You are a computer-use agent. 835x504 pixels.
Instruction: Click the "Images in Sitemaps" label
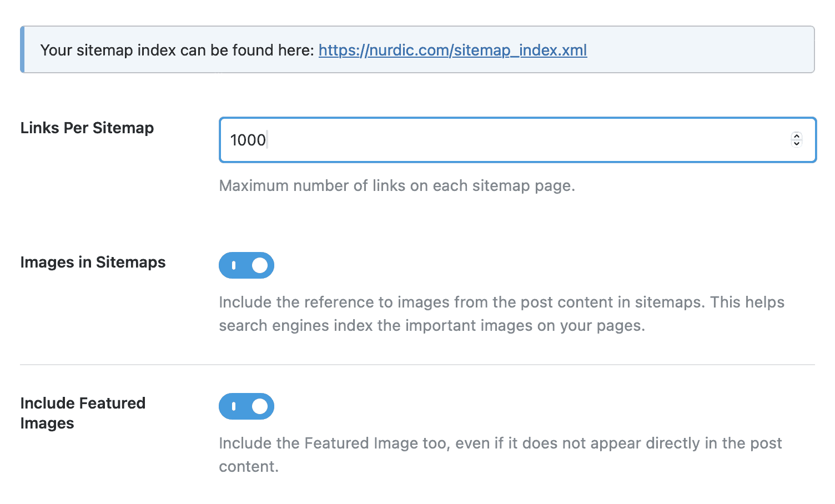(93, 262)
